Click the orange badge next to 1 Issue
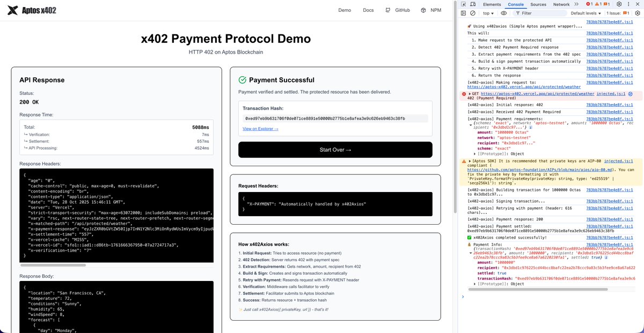Viewport: 644px width, 333px height. coord(626,13)
